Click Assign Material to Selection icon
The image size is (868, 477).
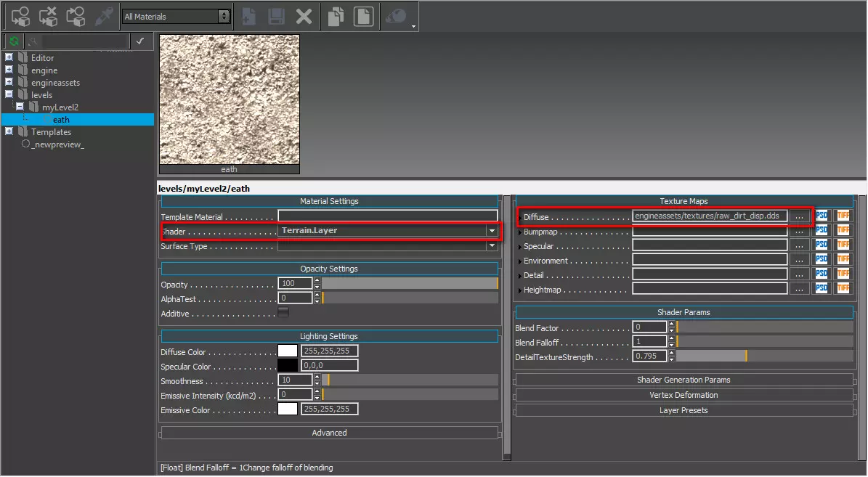(20, 16)
